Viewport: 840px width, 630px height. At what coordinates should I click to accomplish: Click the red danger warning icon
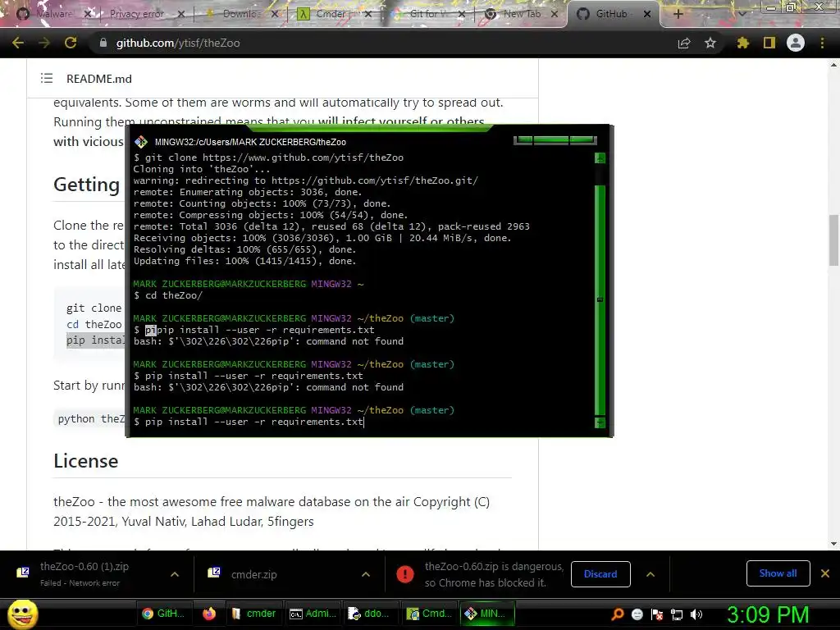coord(405,574)
